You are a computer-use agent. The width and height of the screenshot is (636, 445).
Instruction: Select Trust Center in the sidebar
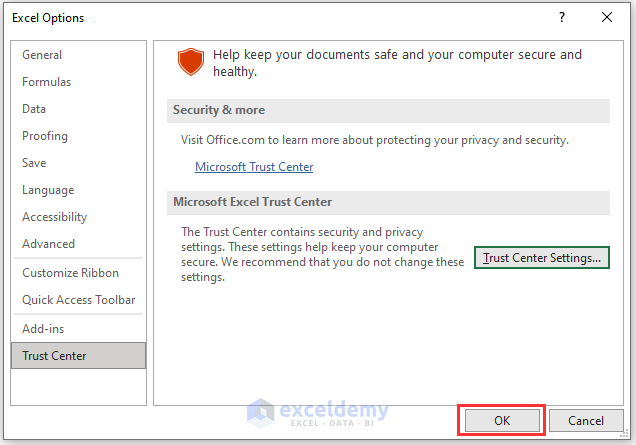point(55,356)
